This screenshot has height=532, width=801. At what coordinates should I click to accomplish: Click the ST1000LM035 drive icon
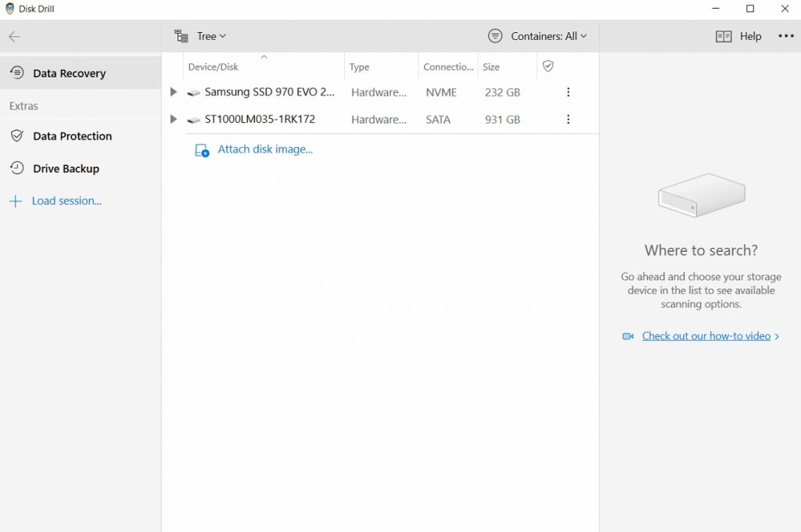194,120
